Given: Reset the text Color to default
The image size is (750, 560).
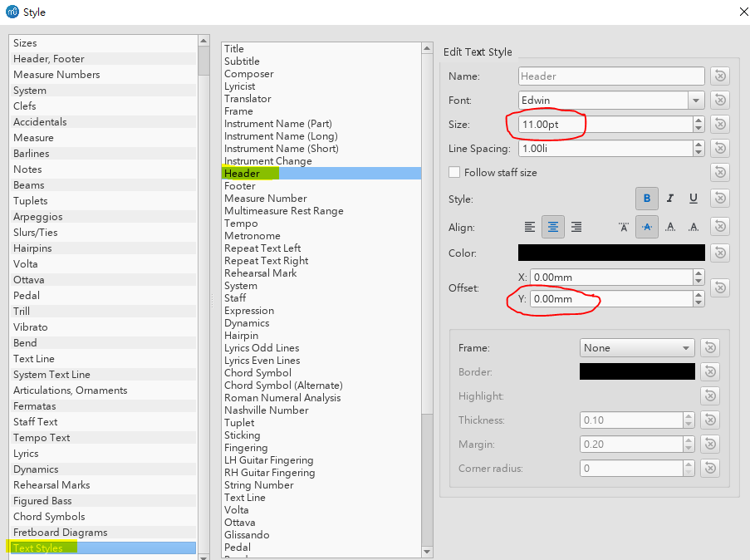Looking at the screenshot, I should (720, 253).
